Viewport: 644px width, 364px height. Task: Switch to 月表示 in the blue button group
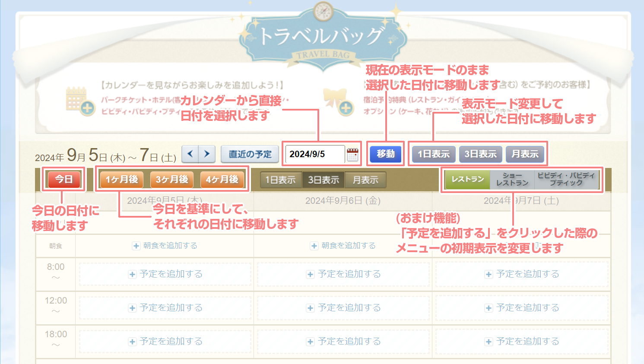525,154
